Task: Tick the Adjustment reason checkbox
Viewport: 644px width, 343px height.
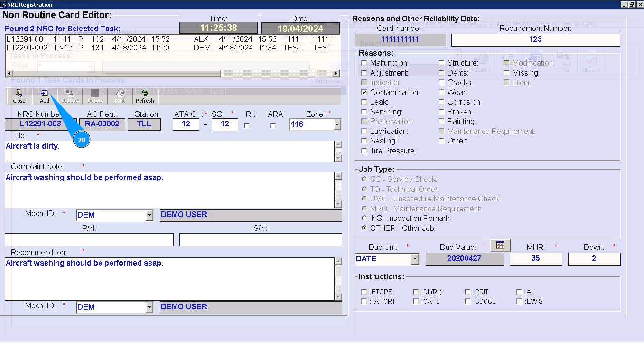Action: (364, 73)
